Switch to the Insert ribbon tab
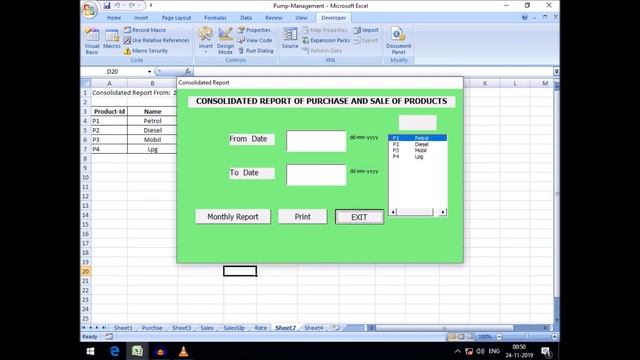The image size is (640, 360). (141, 18)
